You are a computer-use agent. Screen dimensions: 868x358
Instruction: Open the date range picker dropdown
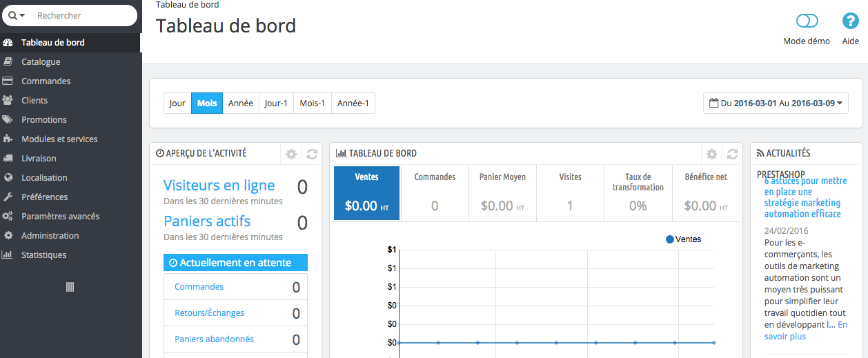pyautogui.click(x=776, y=103)
